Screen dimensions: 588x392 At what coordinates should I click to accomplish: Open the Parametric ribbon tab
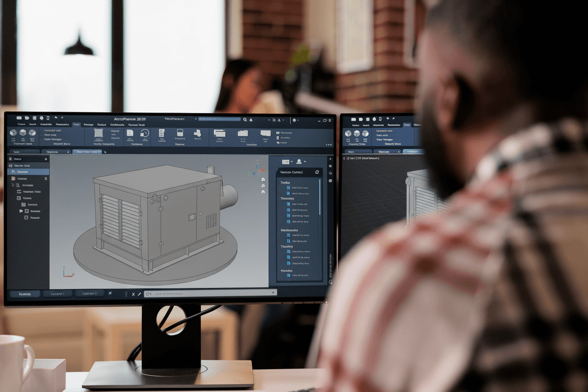pyautogui.click(x=63, y=124)
